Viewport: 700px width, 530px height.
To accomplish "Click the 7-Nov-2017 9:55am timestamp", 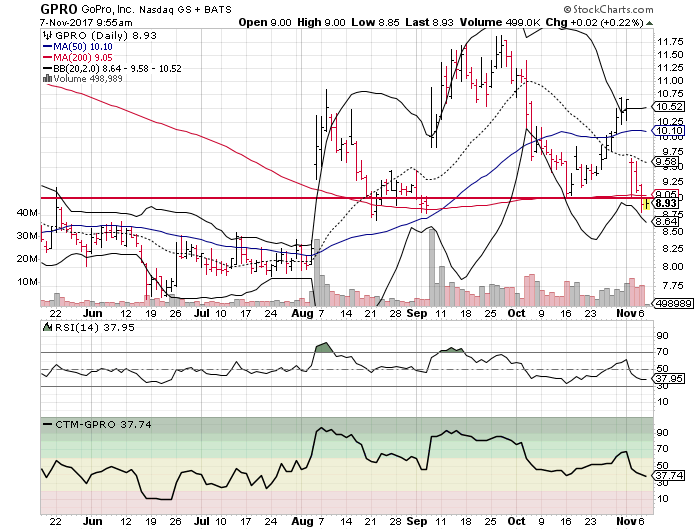I will [86, 22].
